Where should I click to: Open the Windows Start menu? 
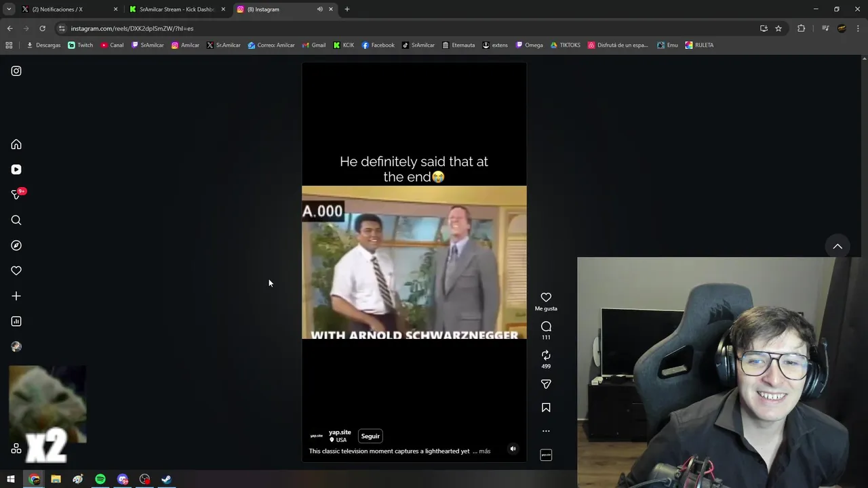(11, 479)
